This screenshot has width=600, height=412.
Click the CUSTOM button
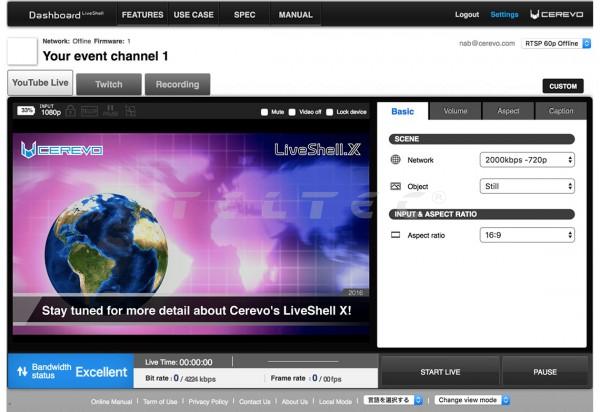click(562, 87)
